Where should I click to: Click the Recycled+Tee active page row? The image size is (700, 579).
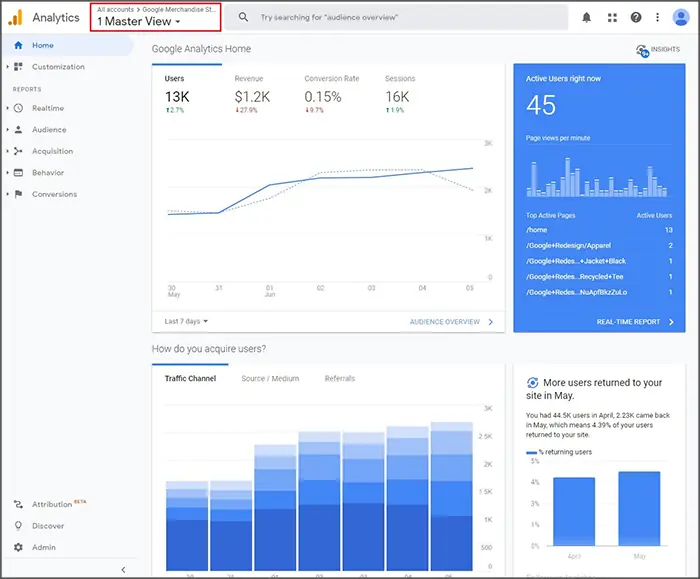pos(599,277)
